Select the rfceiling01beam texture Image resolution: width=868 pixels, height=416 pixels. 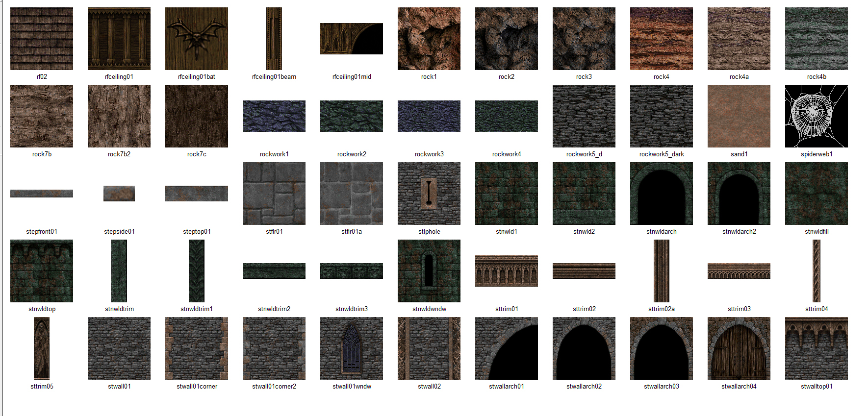coord(274,39)
